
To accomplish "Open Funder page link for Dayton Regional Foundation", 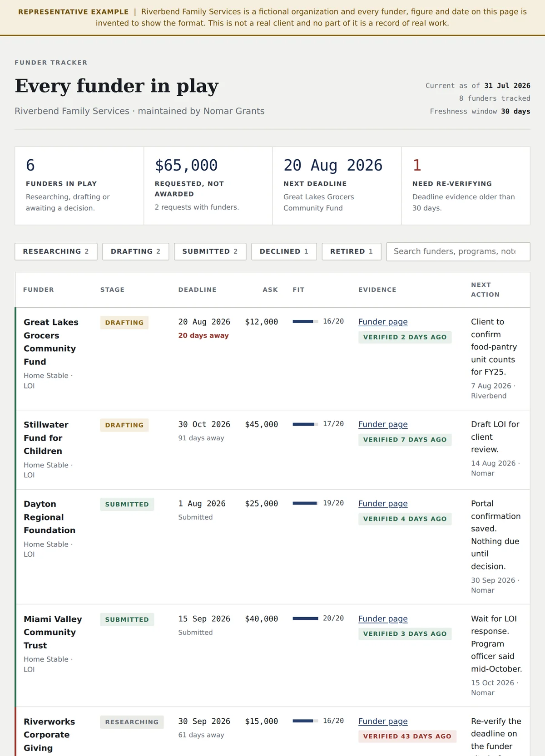I will pyautogui.click(x=383, y=504).
